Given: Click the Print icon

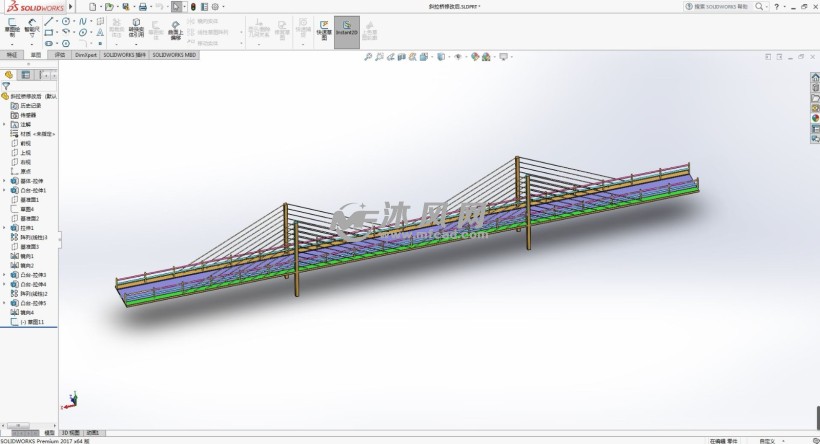Looking at the screenshot, I should point(142,7).
